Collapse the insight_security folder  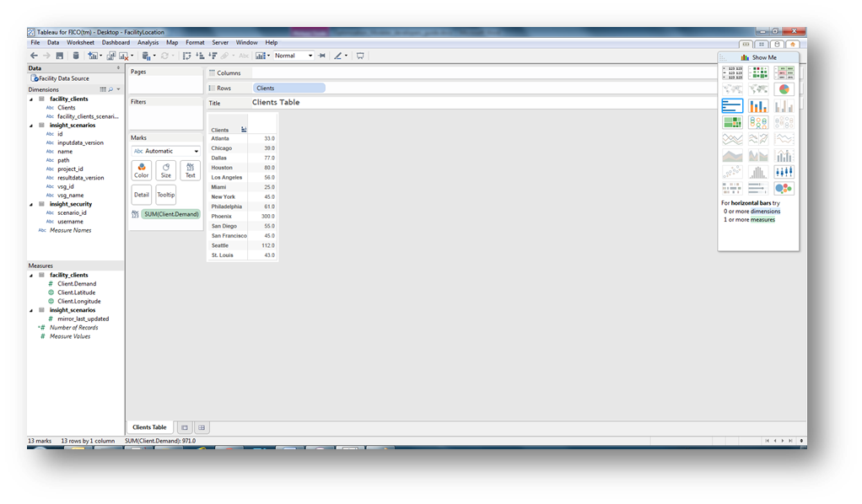31,205
